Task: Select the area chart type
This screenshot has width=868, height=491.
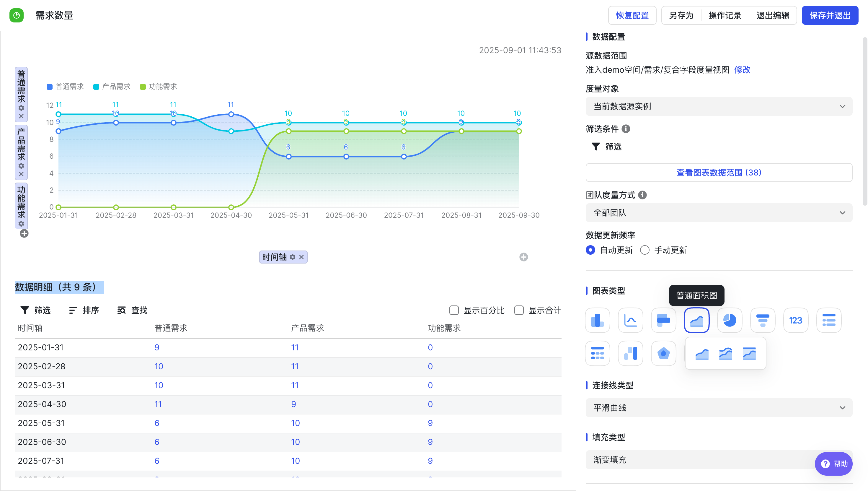Action: pyautogui.click(x=696, y=320)
